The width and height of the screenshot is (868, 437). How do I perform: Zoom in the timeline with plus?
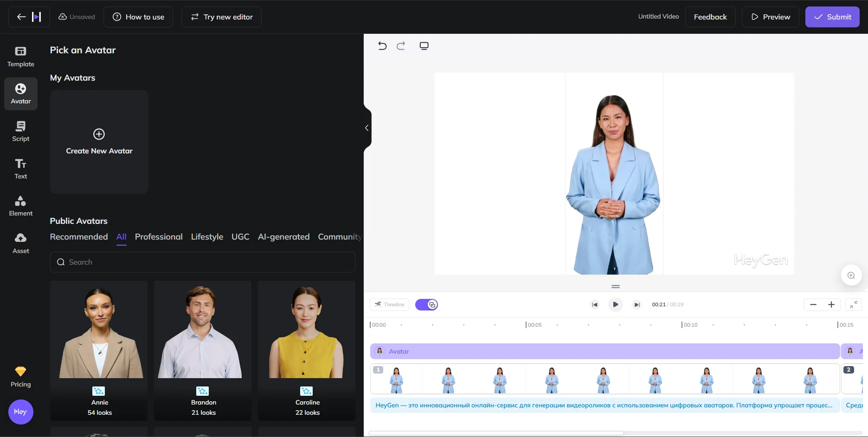831,304
